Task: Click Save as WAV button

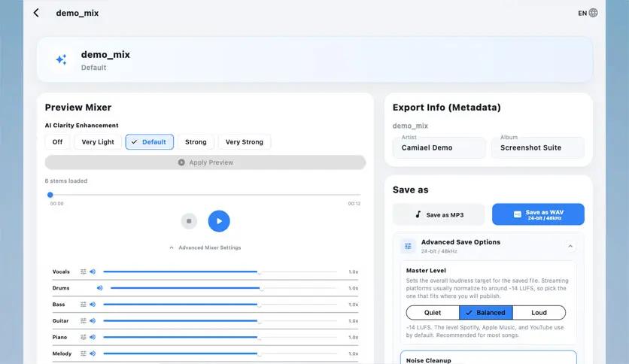Action: tap(538, 214)
